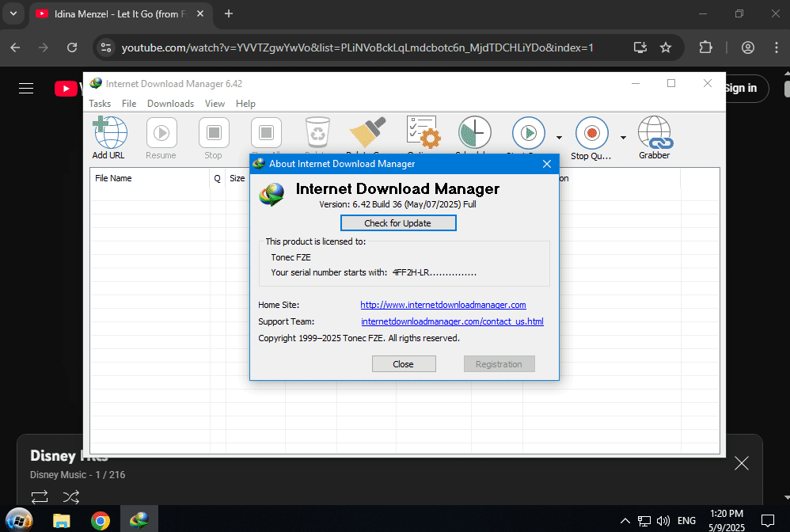
Task: Click Chrome back navigation arrow
Action: [x=15, y=47]
